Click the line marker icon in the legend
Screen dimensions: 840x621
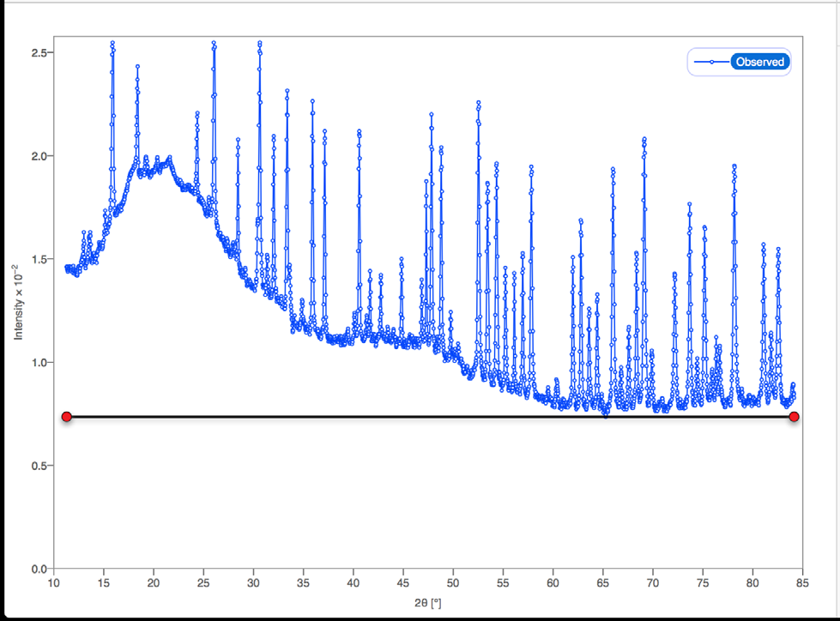tap(711, 62)
